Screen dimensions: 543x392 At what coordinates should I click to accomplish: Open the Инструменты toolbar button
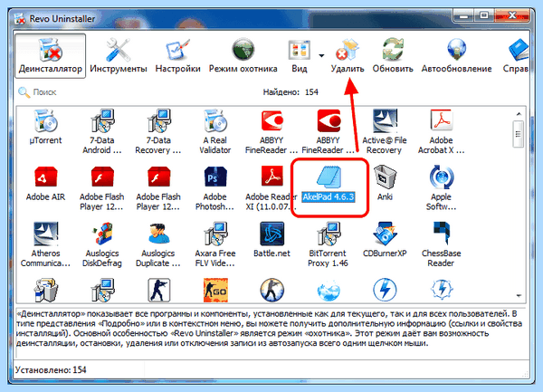coord(118,56)
